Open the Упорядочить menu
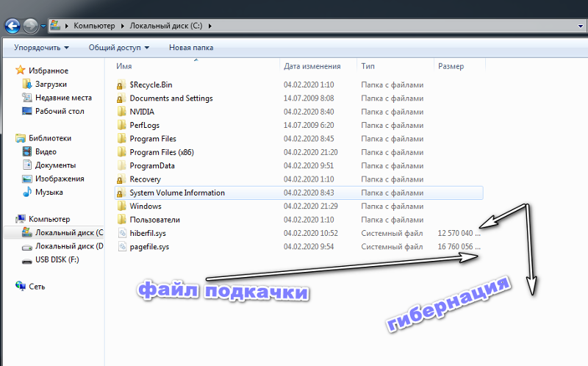588x366 pixels. [41, 48]
